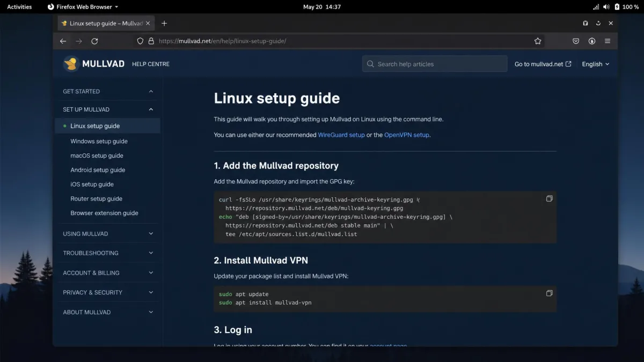The height and width of the screenshot is (362, 644).
Task: Follow the OpenVPN setup link
Action: [407, 135]
